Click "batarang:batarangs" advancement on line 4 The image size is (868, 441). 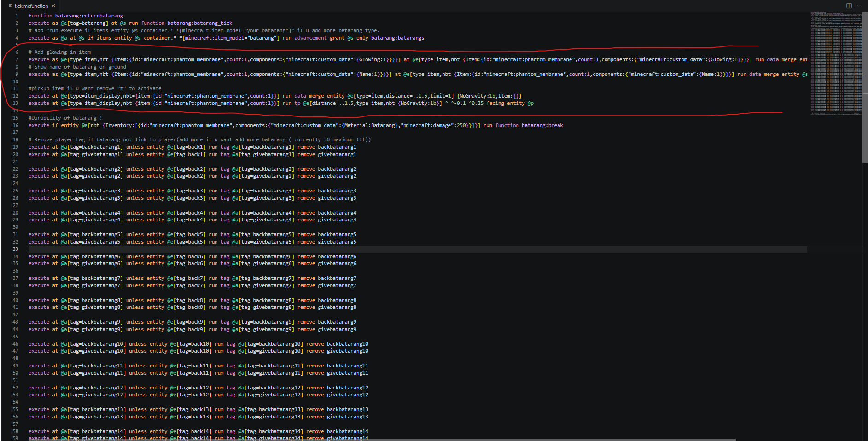(397, 38)
